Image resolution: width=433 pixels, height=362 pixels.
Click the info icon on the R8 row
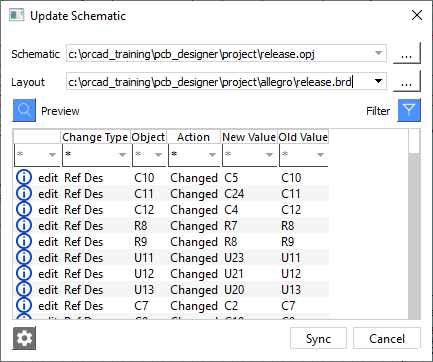[x=24, y=225]
